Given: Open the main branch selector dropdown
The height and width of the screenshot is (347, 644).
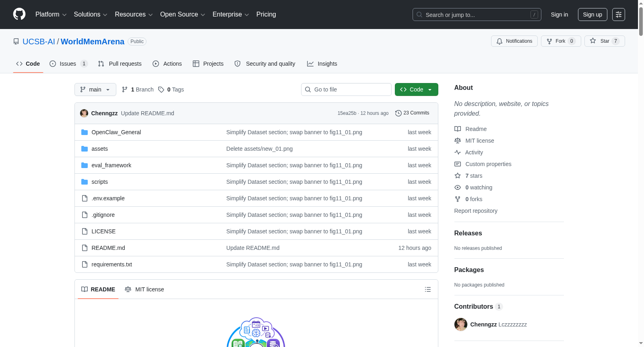Looking at the screenshot, I should point(95,89).
